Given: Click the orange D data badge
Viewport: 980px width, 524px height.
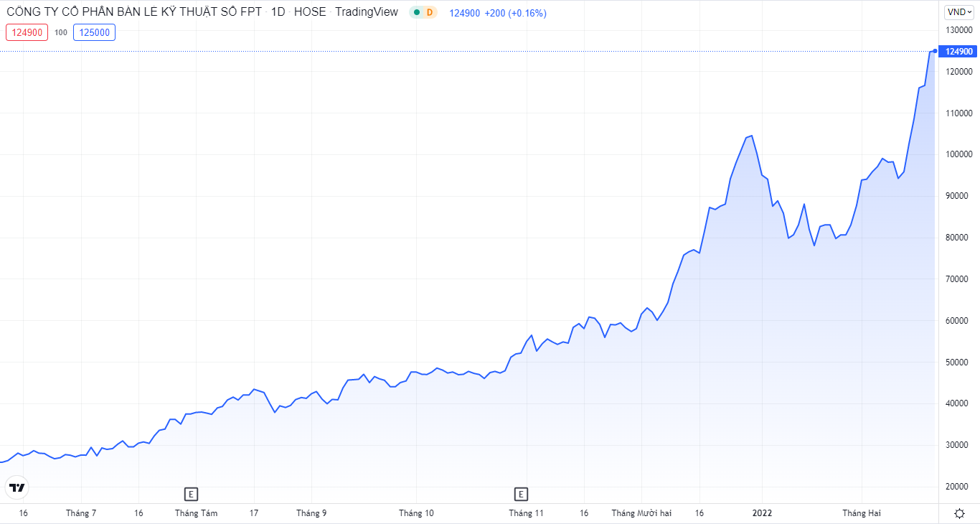Looking at the screenshot, I should 429,12.
